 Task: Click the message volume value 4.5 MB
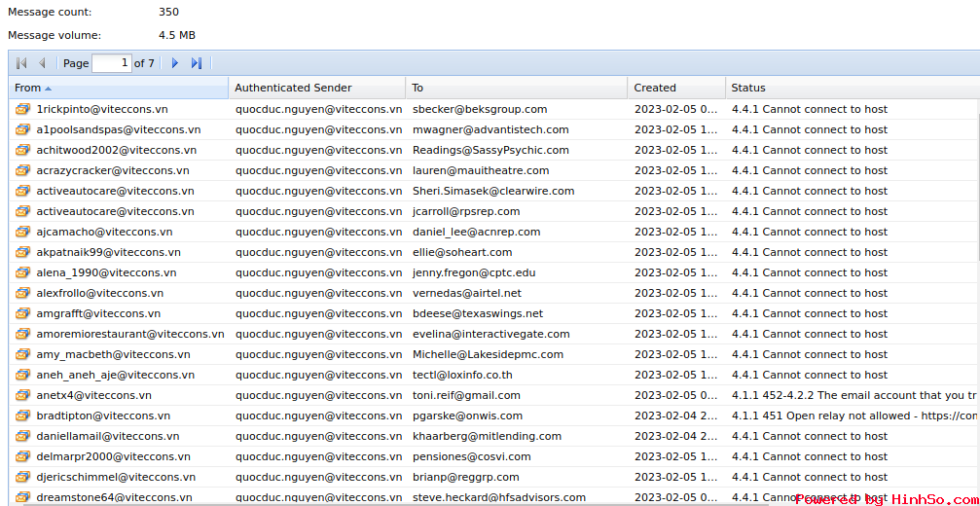click(177, 36)
